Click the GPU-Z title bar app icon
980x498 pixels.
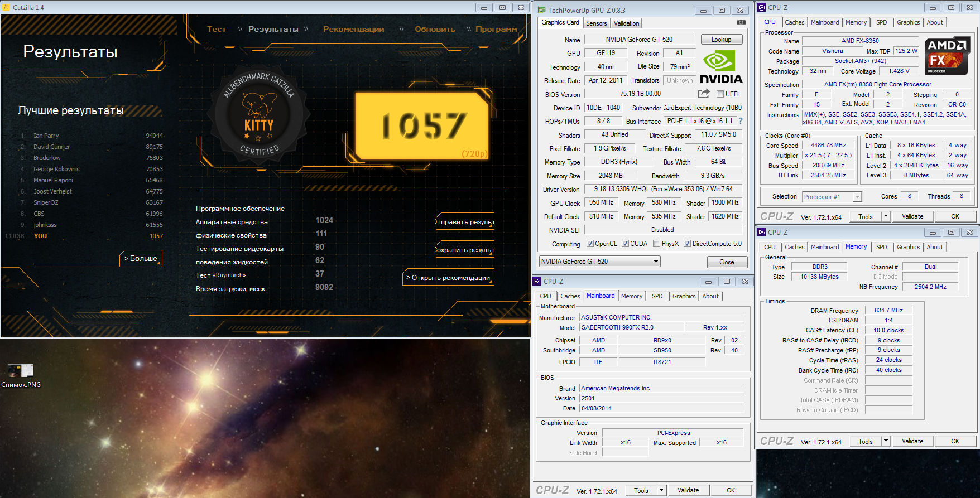pyautogui.click(x=541, y=10)
